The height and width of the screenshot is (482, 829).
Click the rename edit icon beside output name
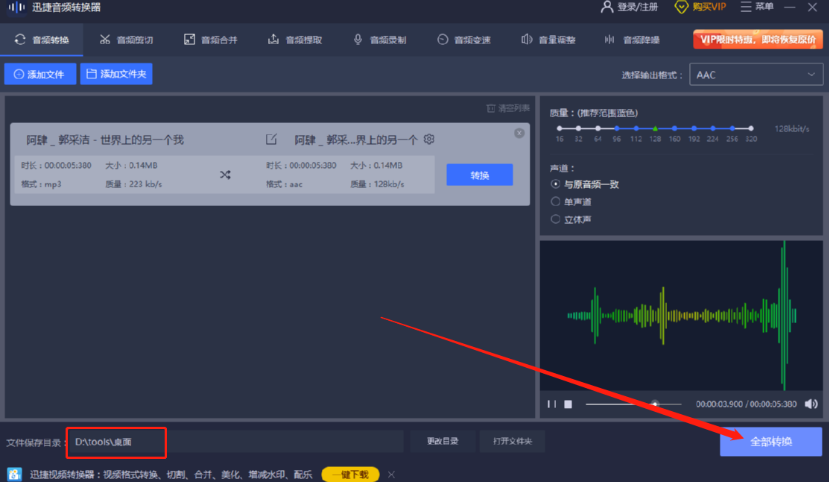[x=271, y=140]
